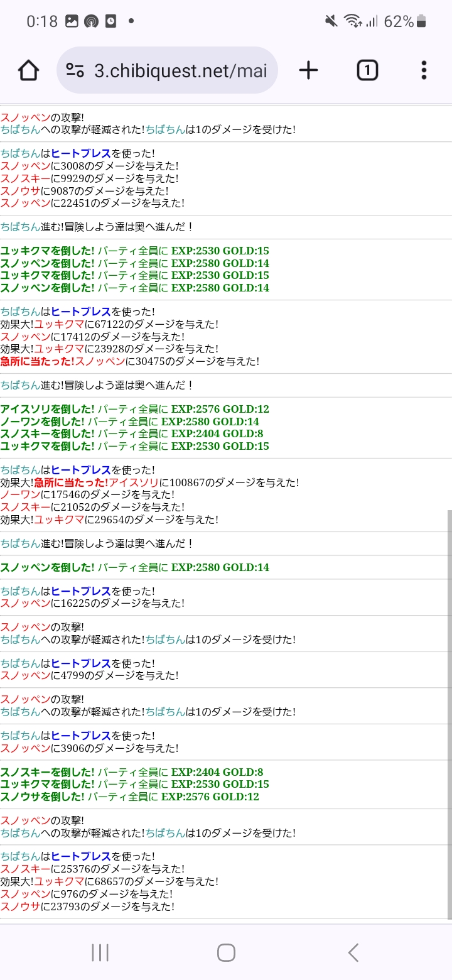The width and height of the screenshot is (452, 980).
Task: Tap the Wi-Fi icon in status bar
Action: point(352,21)
